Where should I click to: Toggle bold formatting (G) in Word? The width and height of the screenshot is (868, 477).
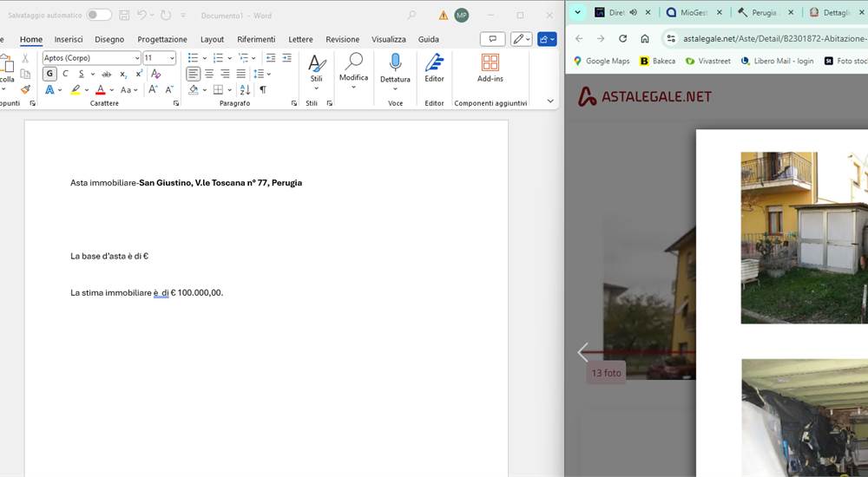(49, 74)
